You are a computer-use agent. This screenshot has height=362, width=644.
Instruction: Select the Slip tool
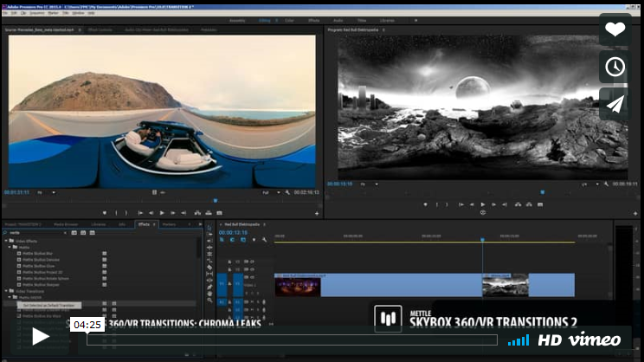tap(209, 274)
